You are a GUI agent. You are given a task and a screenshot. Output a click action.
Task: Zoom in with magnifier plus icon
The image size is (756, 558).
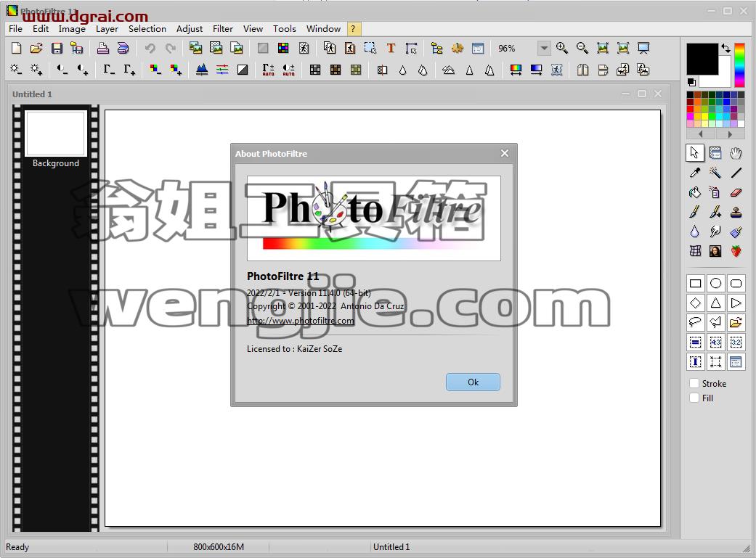tap(561, 48)
